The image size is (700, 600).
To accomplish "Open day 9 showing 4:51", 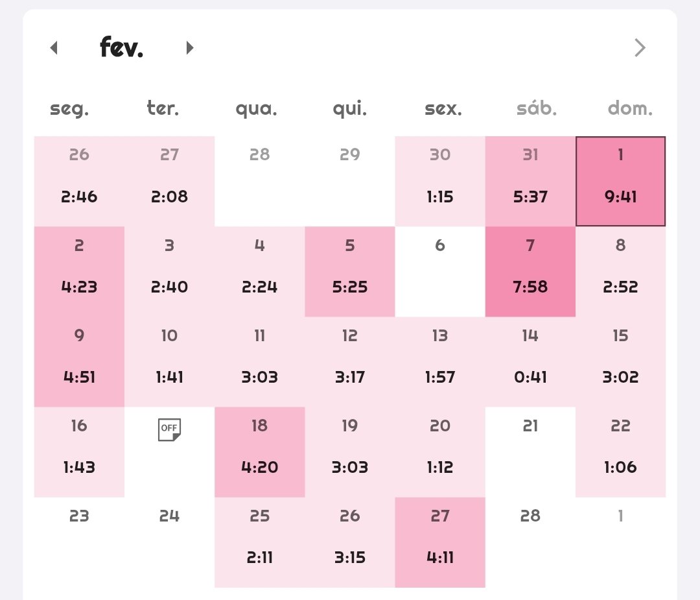I will pos(79,362).
